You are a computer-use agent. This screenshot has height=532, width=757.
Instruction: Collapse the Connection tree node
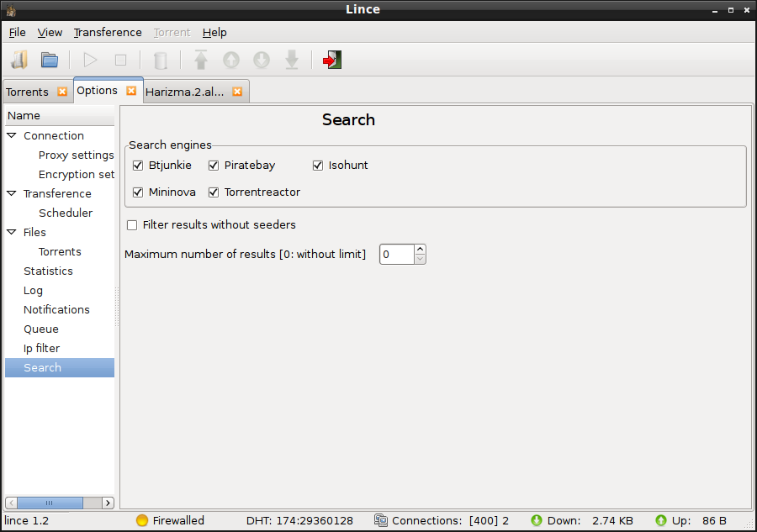click(12, 135)
